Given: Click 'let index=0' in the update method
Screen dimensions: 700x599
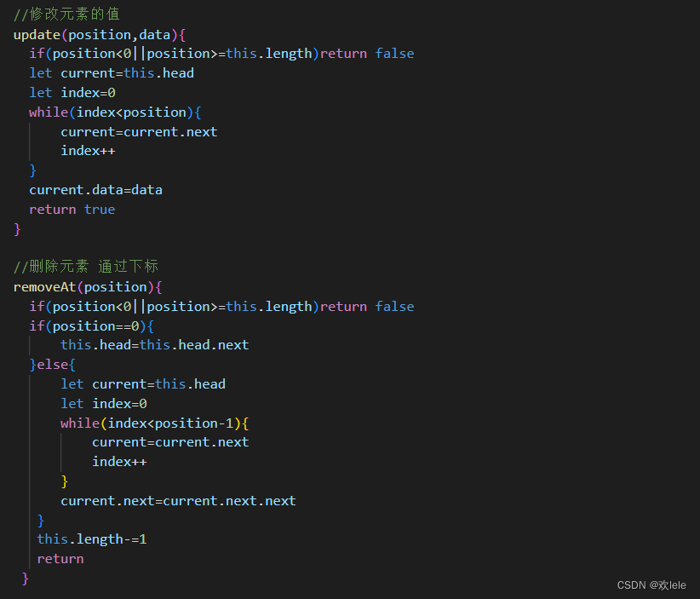Looking at the screenshot, I should pos(72,93).
